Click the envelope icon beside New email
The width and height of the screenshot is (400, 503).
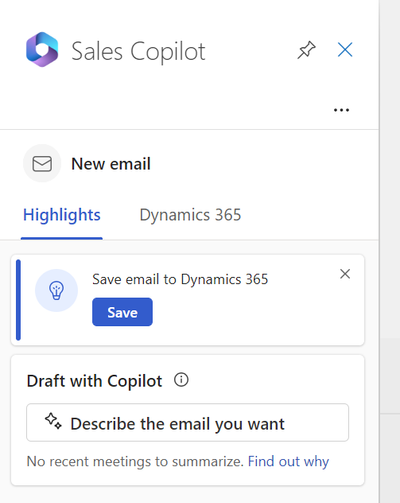pos(42,164)
